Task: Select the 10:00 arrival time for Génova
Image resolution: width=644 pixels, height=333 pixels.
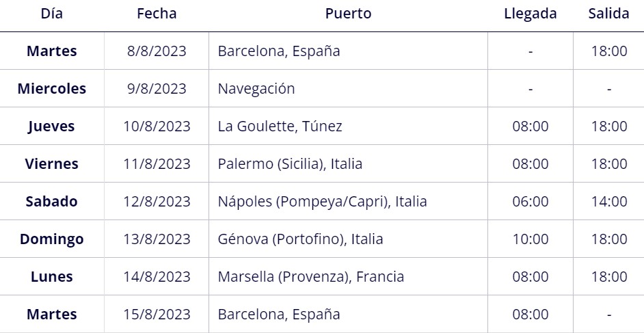Action: (531, 239)
